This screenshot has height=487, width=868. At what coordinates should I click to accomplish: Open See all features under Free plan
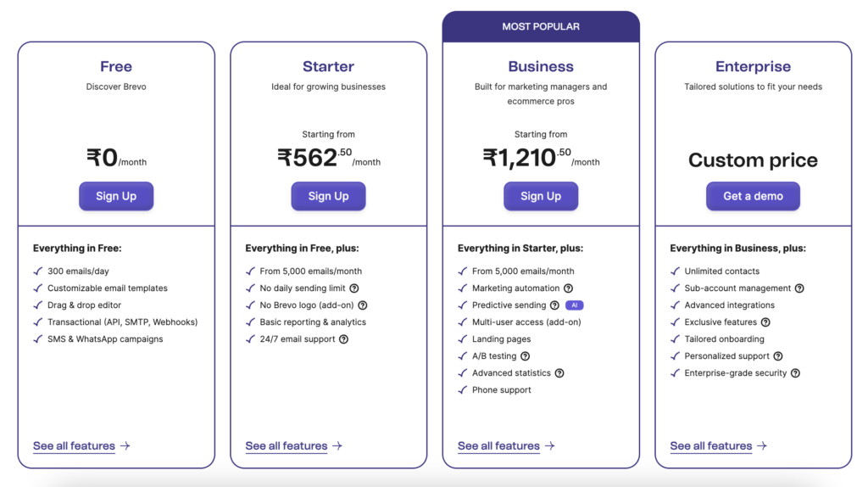(x=81, y=445)
